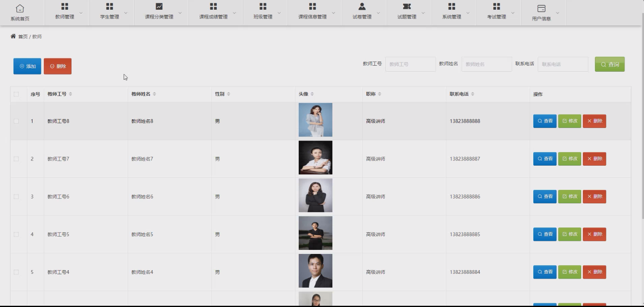Image resolution: width=644 pixels, height=307 pixels.
Task: Click the 学生管理 grid icon
Action: tap(109, 6)
